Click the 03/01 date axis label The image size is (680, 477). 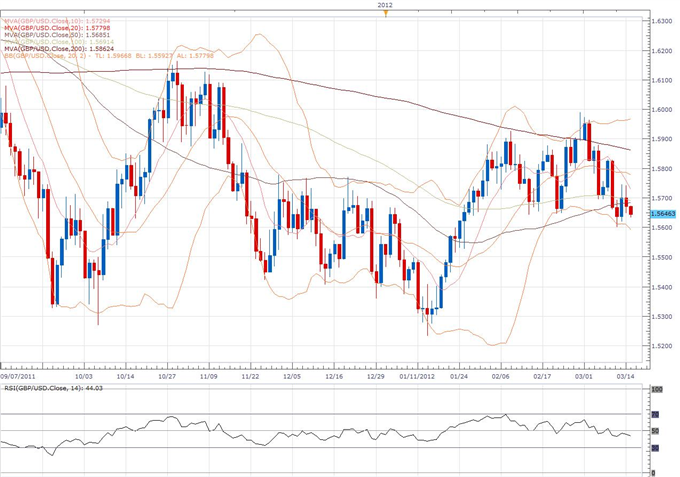coord(584,376)
